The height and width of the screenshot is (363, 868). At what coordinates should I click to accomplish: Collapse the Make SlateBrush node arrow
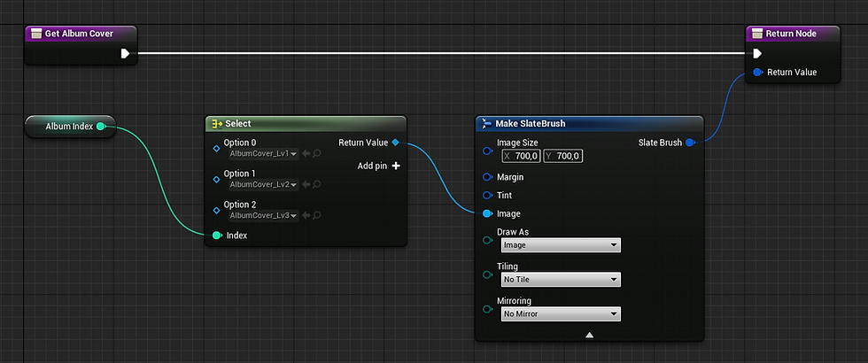tap(589, 335)
